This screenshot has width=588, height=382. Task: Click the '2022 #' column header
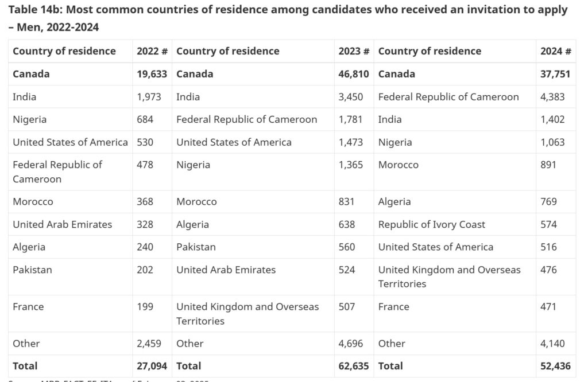pyautogui.click(x=152, y=51)
